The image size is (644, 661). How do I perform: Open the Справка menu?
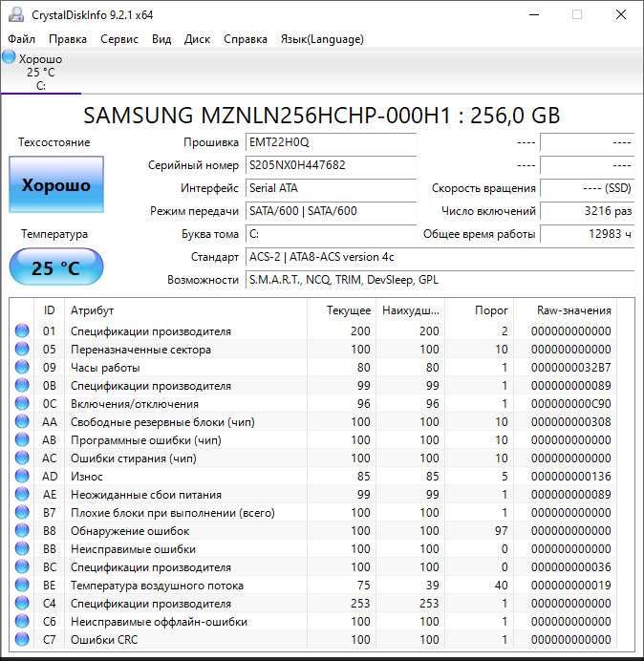[245, 39]
